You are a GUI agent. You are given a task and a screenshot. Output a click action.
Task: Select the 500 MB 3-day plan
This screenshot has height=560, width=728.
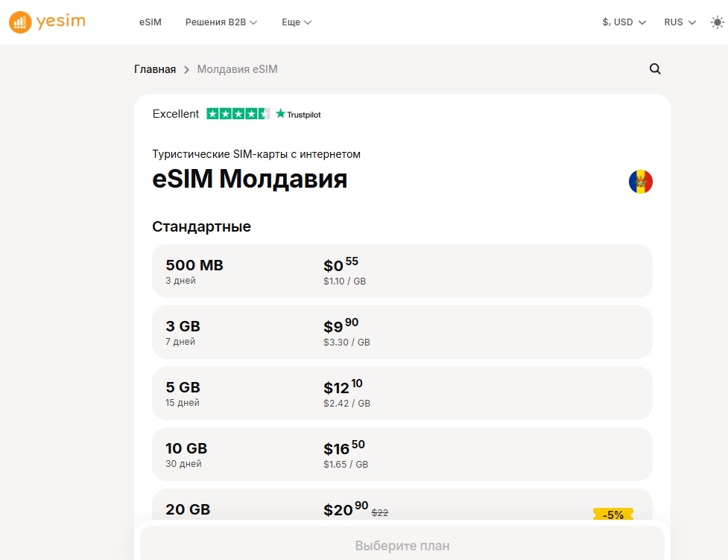point(402,271)
